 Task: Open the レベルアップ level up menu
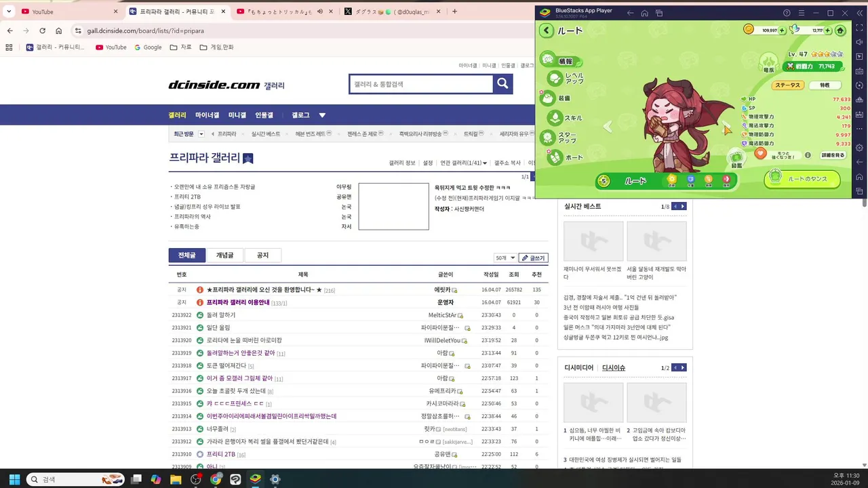564,79
